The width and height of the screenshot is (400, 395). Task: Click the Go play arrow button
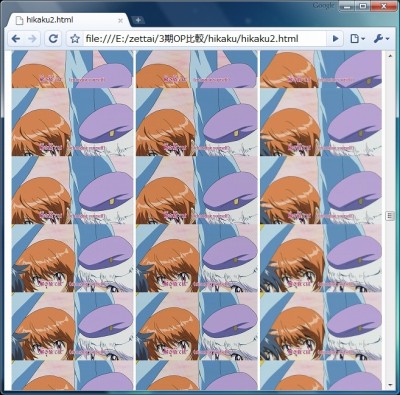point(336,39)
